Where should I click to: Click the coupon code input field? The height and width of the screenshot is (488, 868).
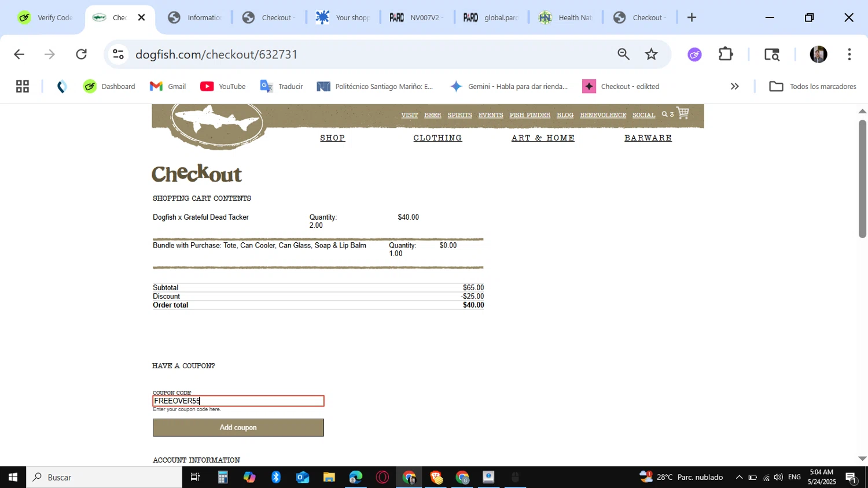point(238,401)
